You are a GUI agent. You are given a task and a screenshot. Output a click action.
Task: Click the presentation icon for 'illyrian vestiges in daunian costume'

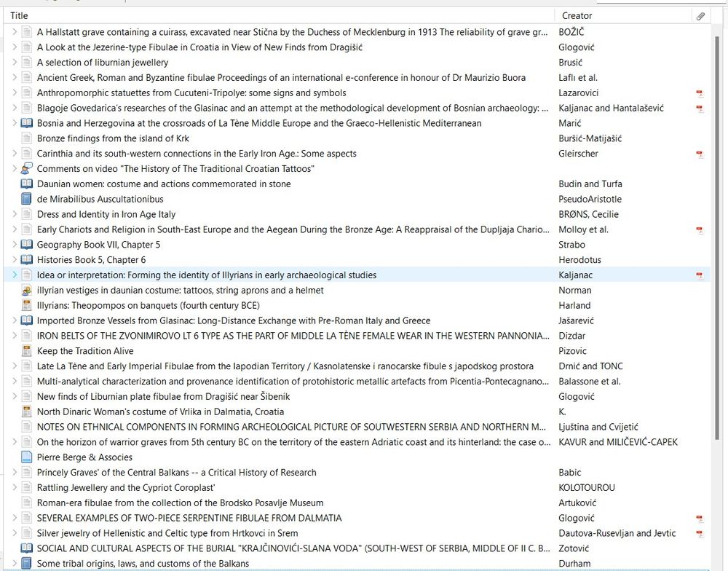[x=27, y=291]
